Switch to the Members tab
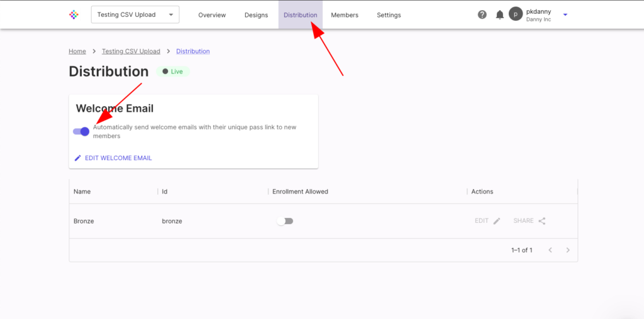This screenshot has width=644, height=319. click(345, 15)
